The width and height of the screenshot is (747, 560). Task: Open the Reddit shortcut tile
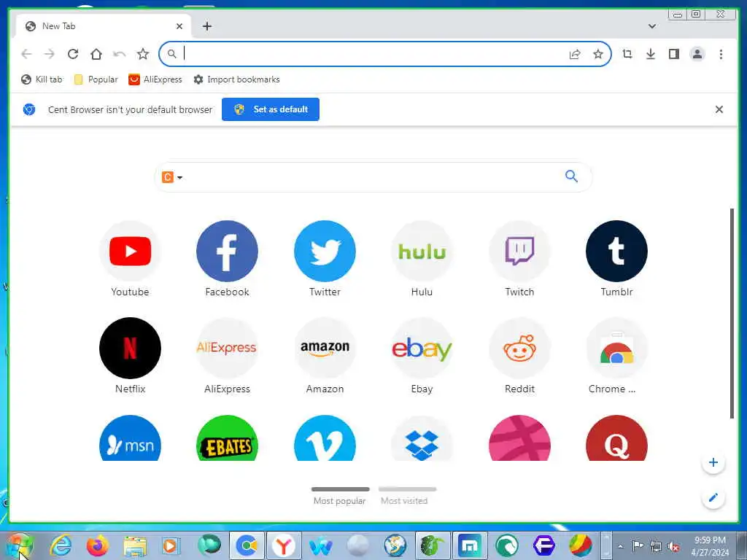pyautogui.click(x=519, y=356)
